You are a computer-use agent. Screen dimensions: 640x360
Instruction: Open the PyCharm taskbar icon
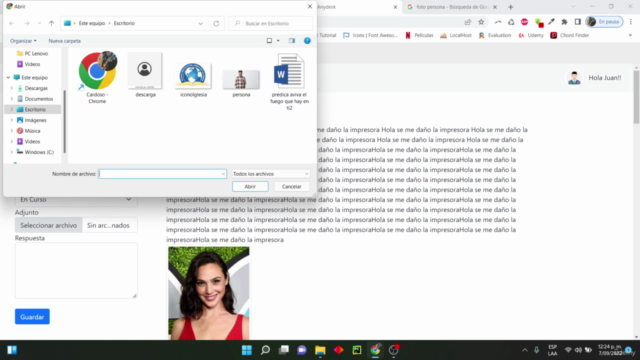pyautogui.click(x=357, y=350)
